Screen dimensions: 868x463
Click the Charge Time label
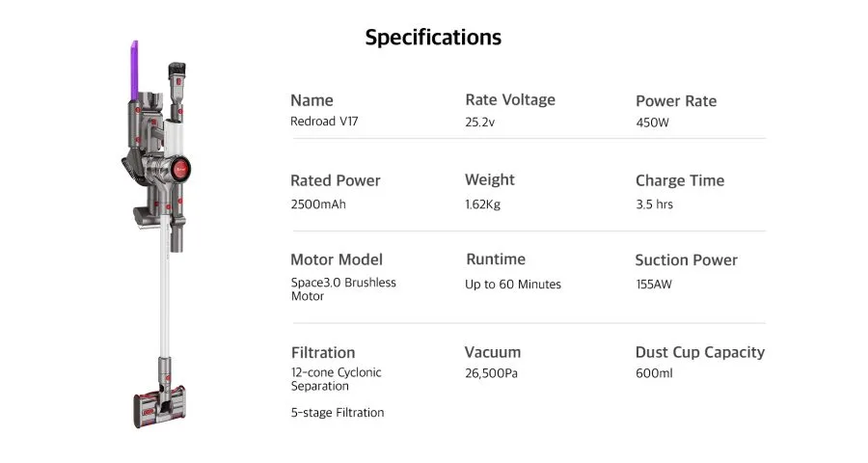pos(680,180)
